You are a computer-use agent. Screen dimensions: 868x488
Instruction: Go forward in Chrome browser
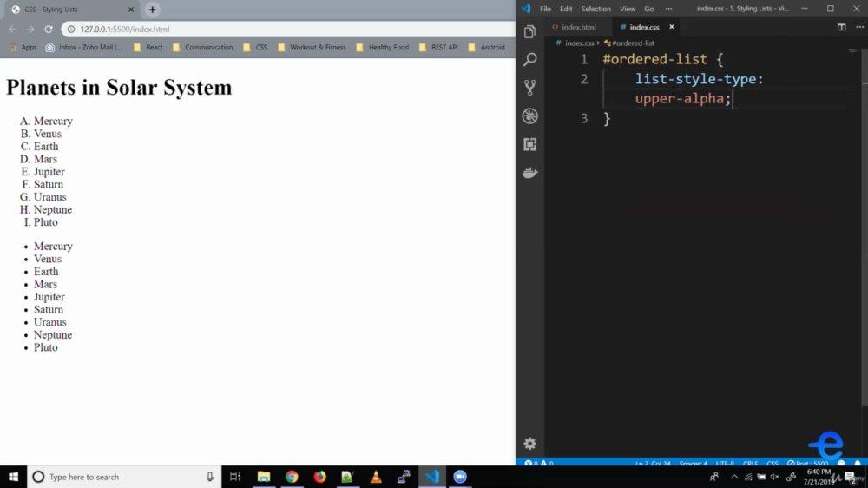[x=30, y=29]
